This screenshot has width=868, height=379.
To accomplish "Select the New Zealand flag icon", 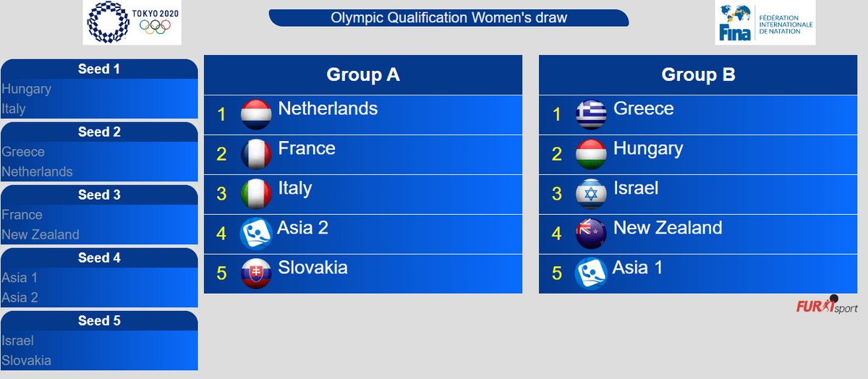I will (x=591, y=234).
